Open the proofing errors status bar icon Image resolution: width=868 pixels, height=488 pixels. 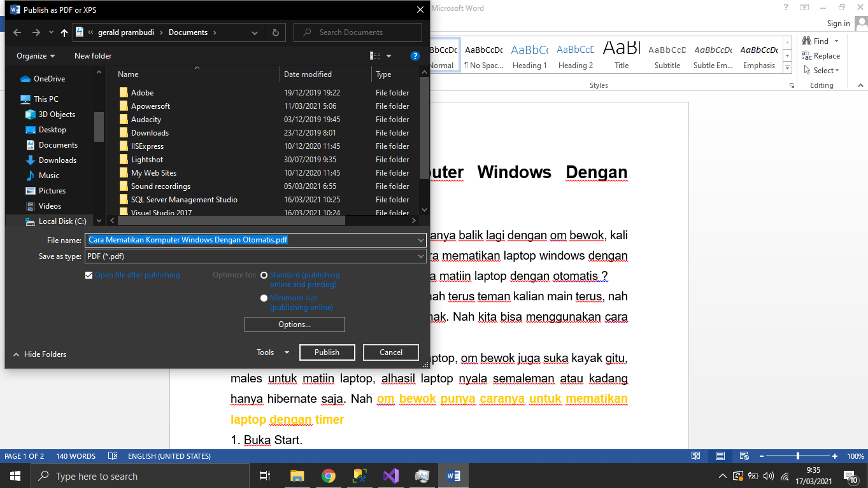pyautogui.click(x=113, y=456)
